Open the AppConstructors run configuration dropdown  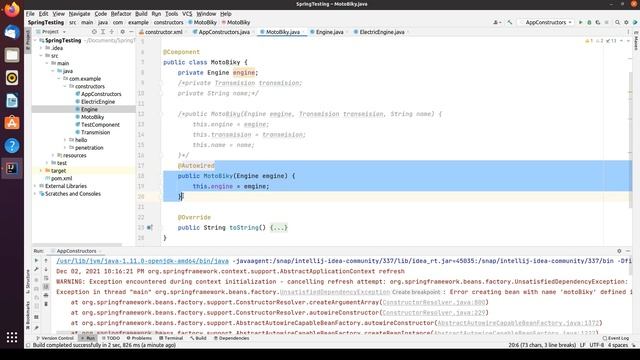pyautogui.click(x=545, y=22)
